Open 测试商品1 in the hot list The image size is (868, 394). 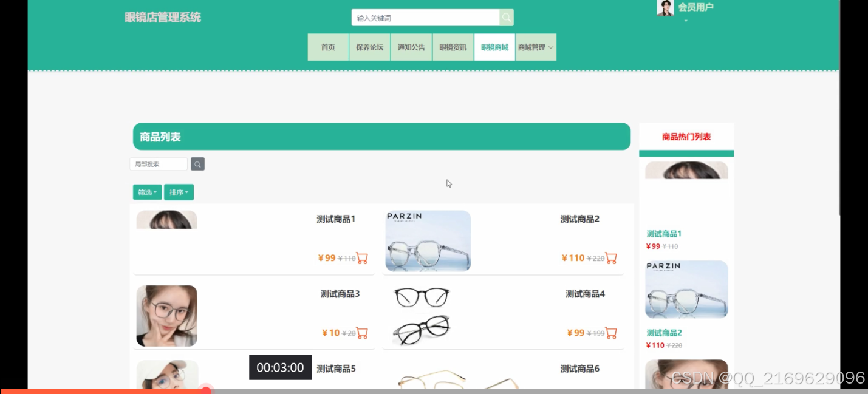pyautogui.click(x=664, y=234)
